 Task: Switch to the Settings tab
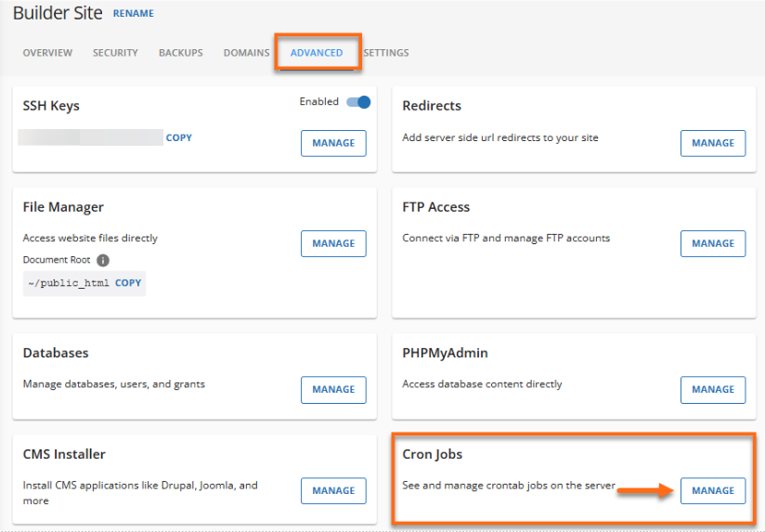pos(386,53)
